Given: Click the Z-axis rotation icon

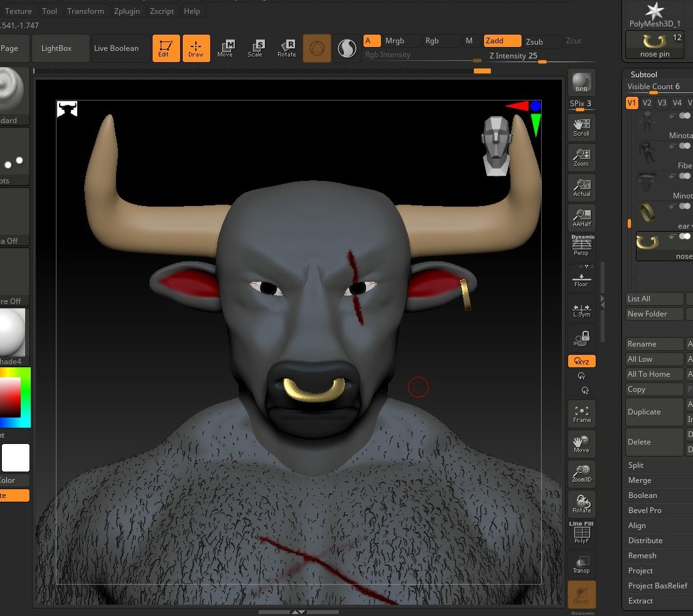Looking at the screenshot, I should pos(585,391).
